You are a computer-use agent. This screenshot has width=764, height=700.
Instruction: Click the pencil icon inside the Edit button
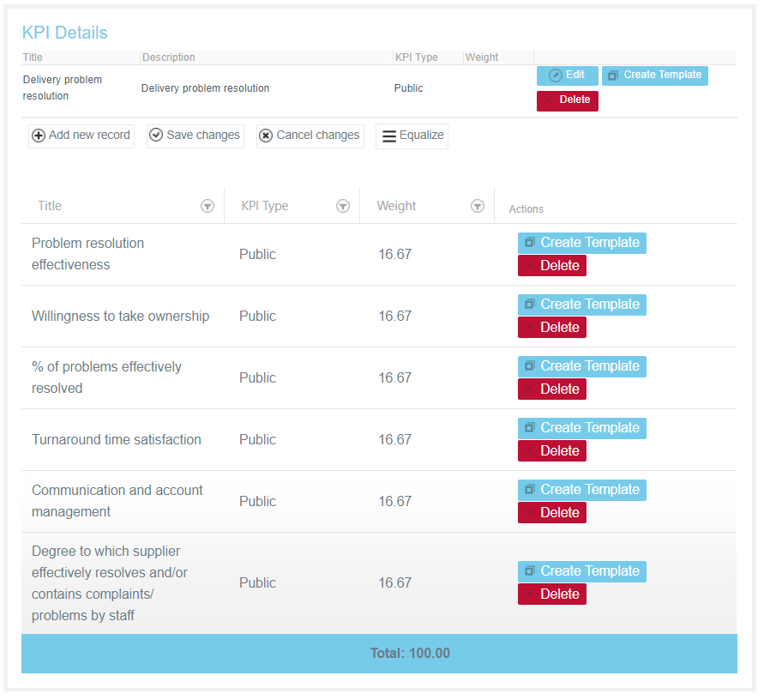554,75
